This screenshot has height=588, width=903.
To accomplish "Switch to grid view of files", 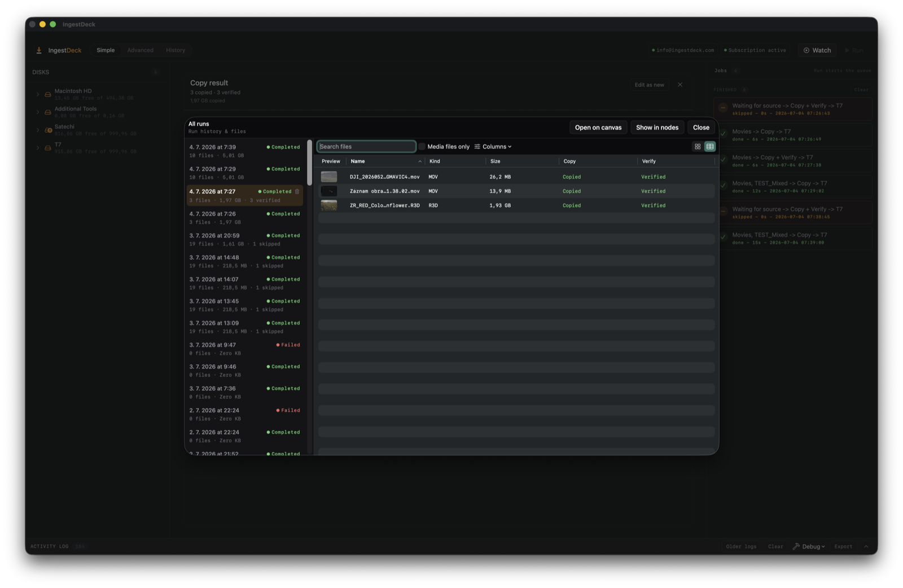I will click(x=698, y=147).
